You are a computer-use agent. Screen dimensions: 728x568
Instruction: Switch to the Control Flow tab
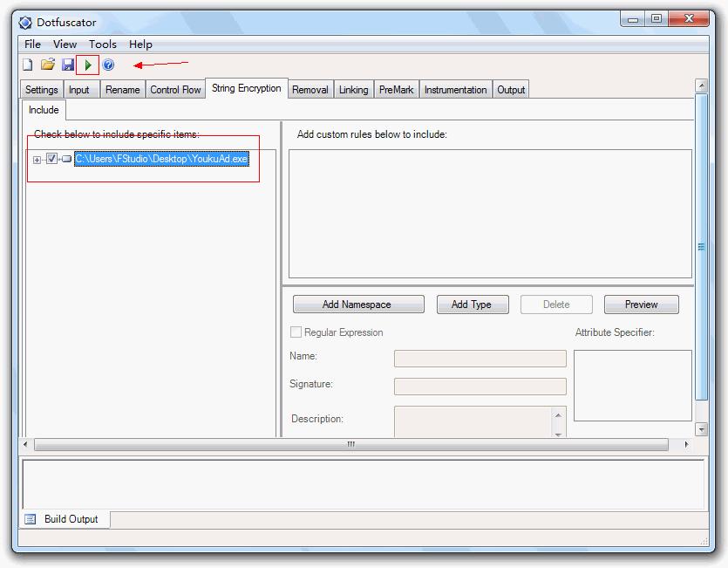tap(175, 90)
